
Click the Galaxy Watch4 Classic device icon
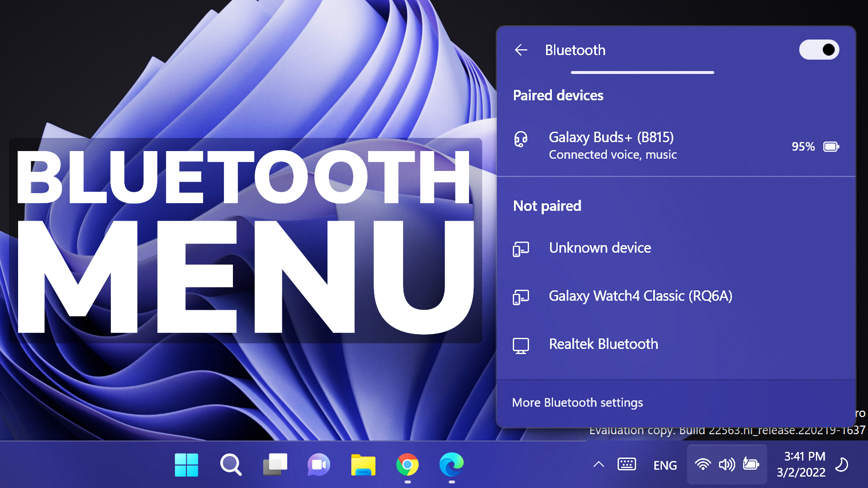coord(522,297)
